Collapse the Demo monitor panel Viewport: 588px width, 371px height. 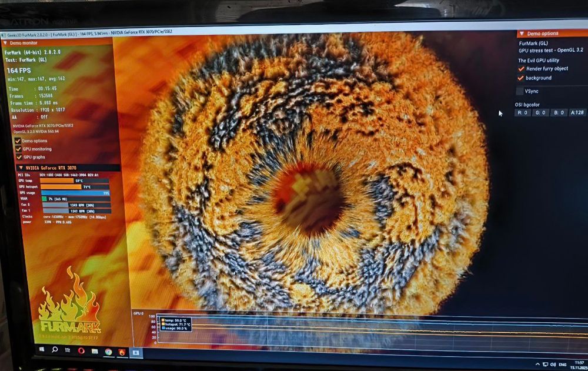click(5, 43)
